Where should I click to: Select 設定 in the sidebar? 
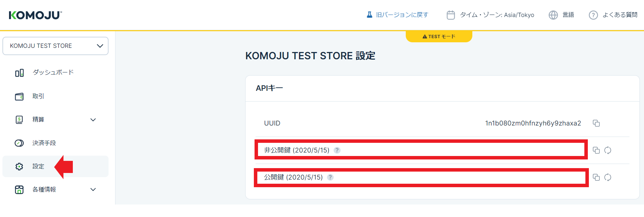38,166
